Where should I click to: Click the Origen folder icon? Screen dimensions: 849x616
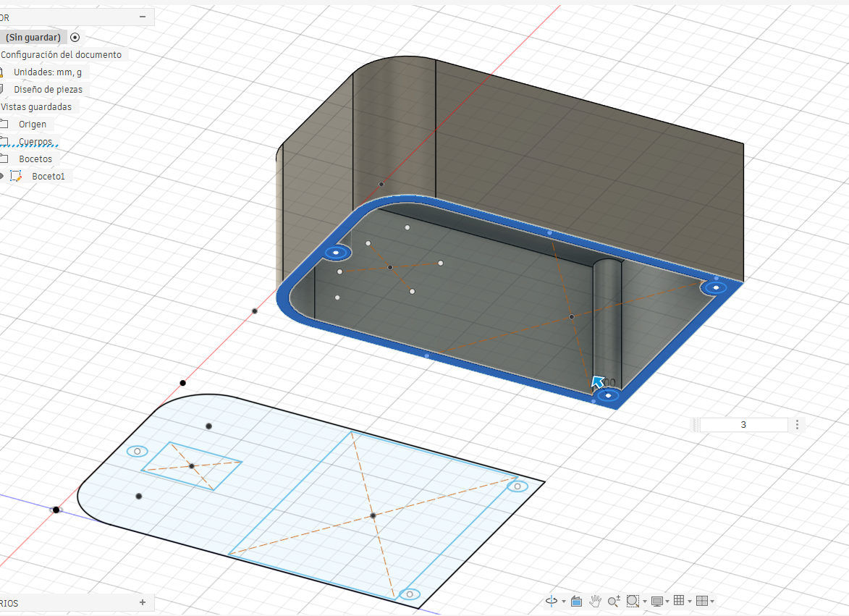(4, 124)
